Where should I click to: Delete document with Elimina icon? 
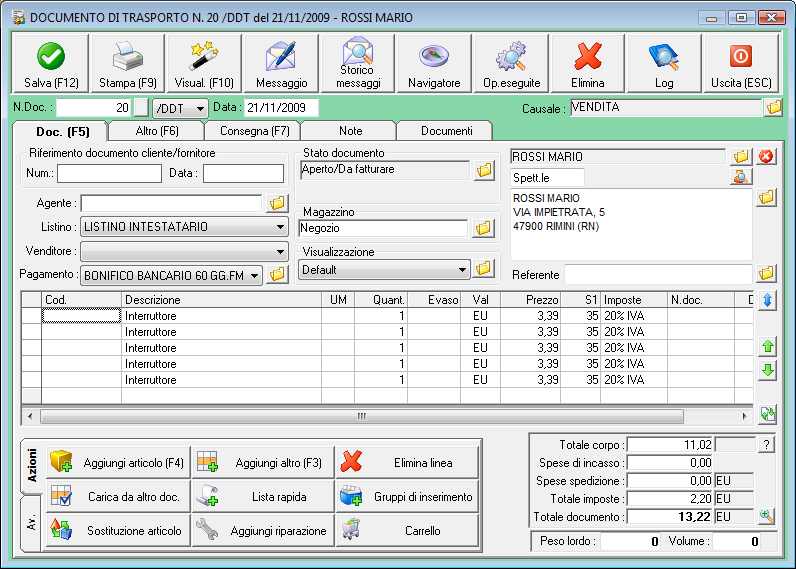tap(587, 63)
